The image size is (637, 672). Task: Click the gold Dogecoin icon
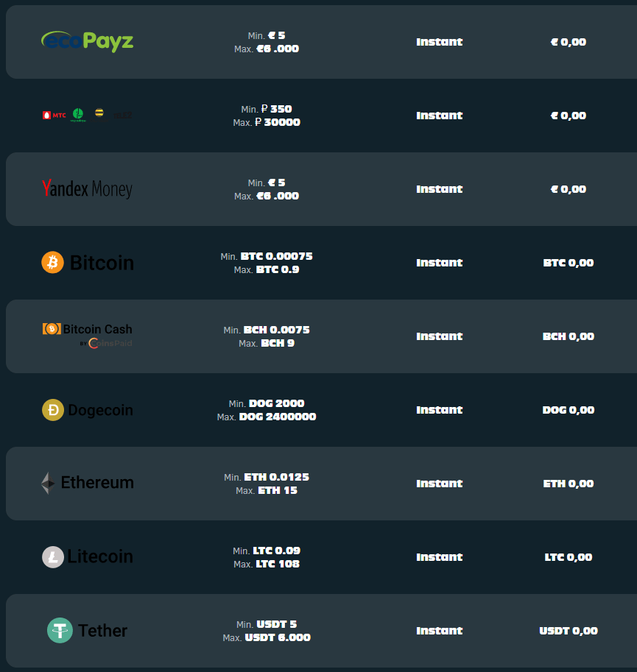(x=53, y=410)
